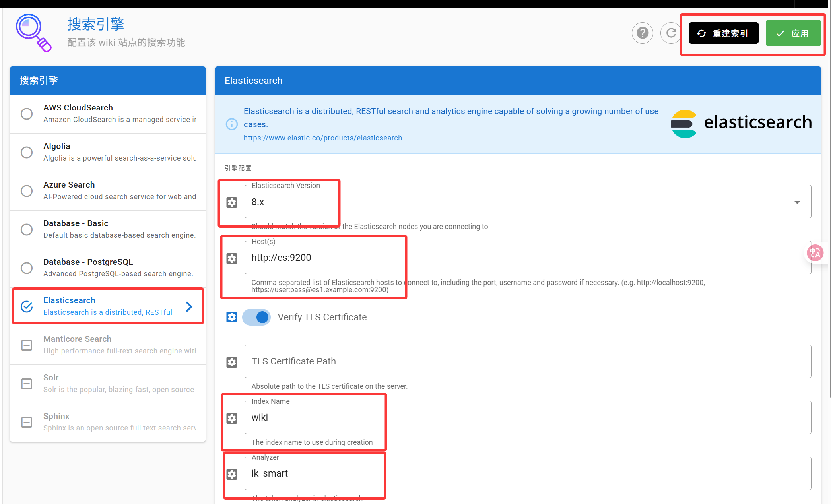Click the Sphinx list entry text

pos(108,422)
